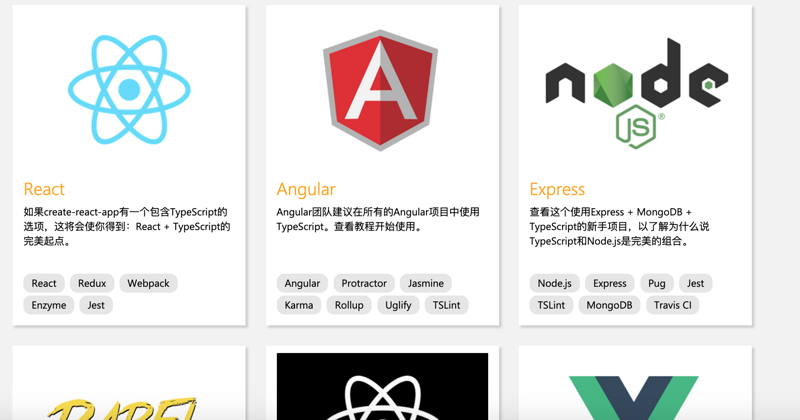Select the Redux tag
The height and width of the screenshot is (420, 800).
tap(92, 283)
